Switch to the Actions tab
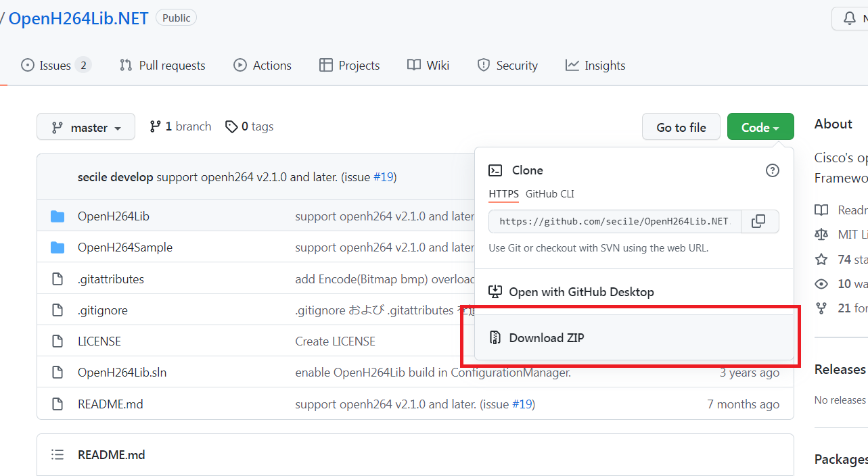This screenshot has height=476, width=868. [262, 66]
